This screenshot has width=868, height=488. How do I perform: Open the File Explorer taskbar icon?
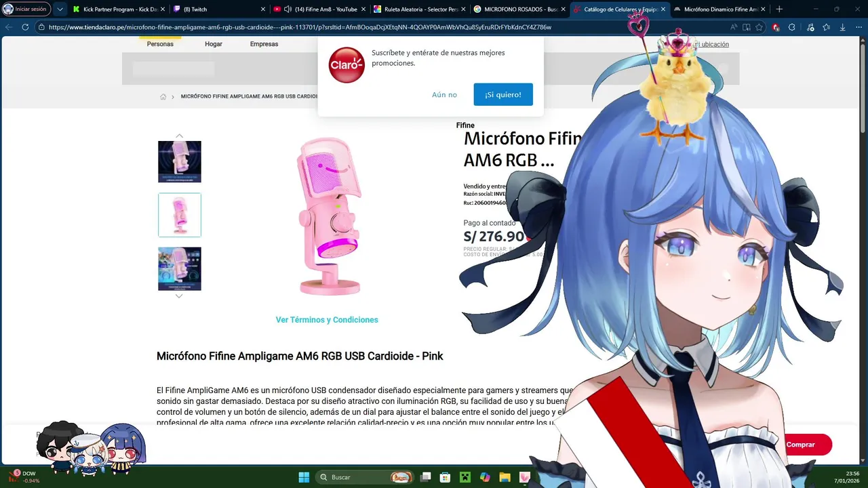point(505,477)
